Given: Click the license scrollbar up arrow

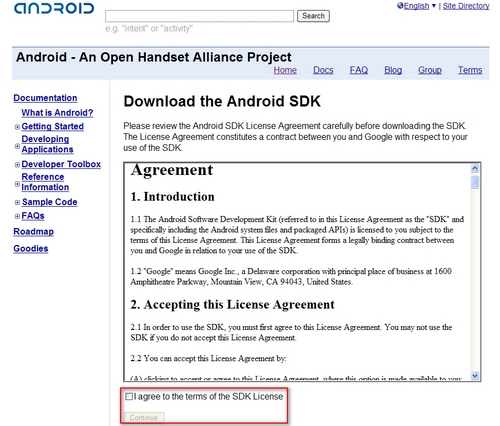Looking at the screenshot, I should pos(475,168).
